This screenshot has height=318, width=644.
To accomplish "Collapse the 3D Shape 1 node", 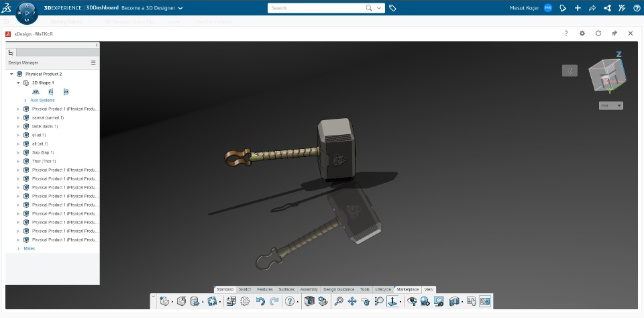I will [x=18, y=83].
